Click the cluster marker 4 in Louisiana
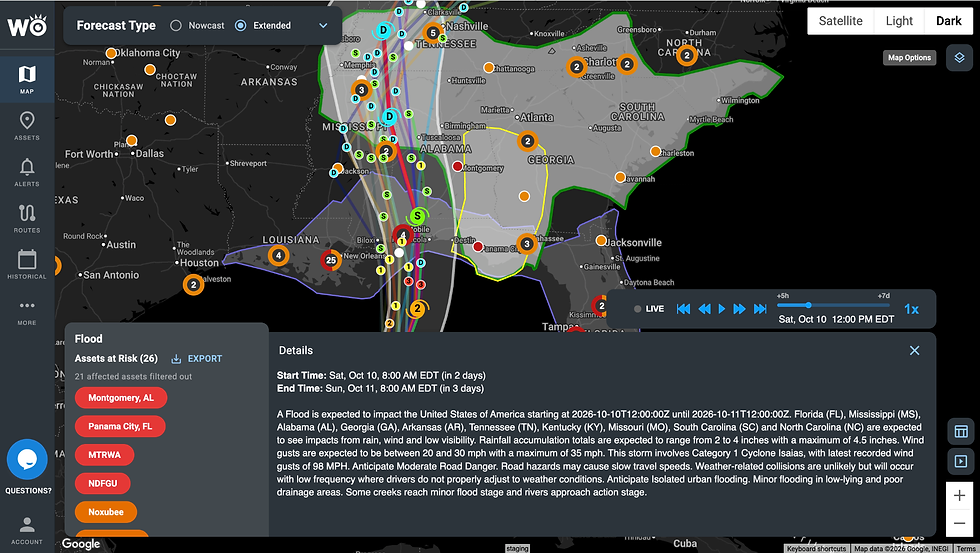 click(278, 255)
